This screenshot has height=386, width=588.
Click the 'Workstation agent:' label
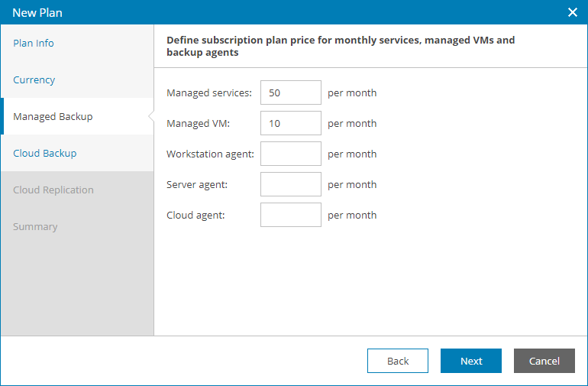coord(210,154)
